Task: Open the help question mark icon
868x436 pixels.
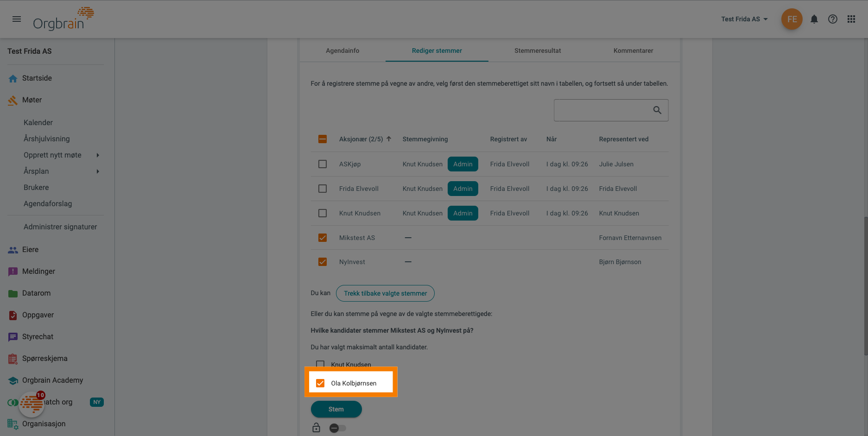Action: point(833,19)
